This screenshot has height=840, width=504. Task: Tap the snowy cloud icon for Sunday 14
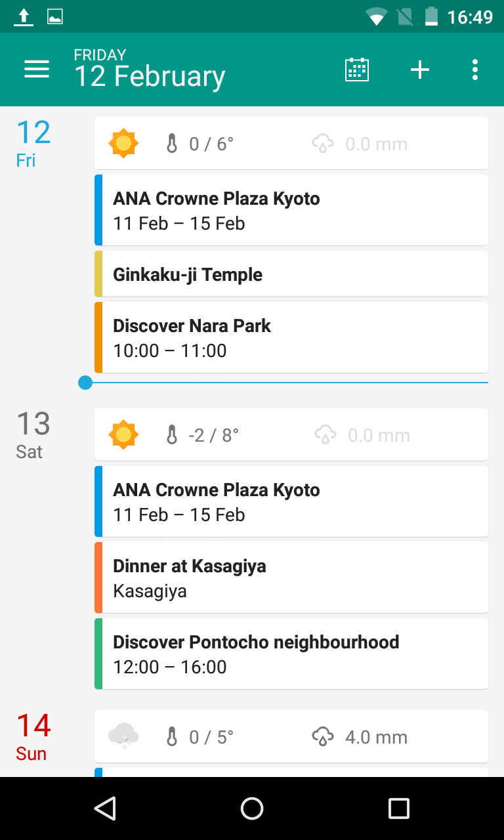point(123,736)
